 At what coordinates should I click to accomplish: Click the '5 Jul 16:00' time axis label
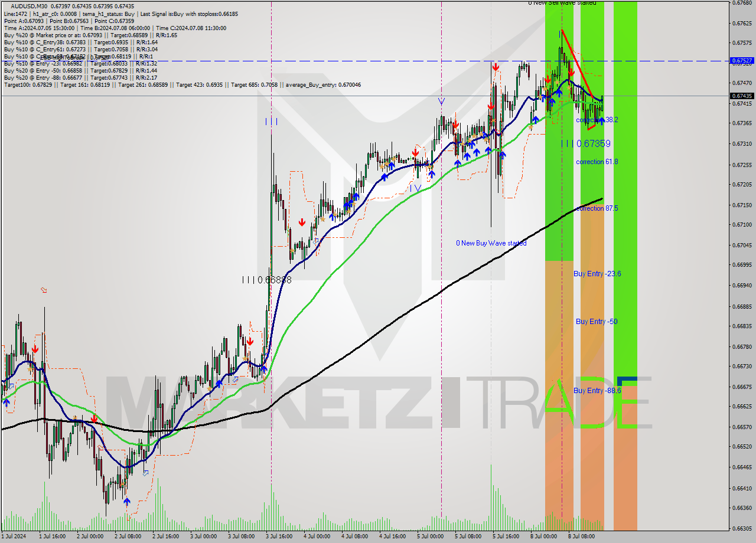(x=506, y=537)
